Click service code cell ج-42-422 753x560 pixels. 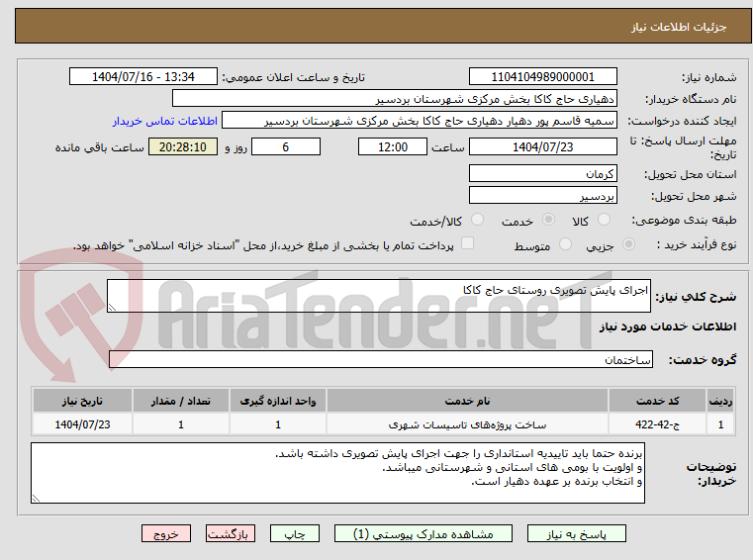click(x=657, y=424)
